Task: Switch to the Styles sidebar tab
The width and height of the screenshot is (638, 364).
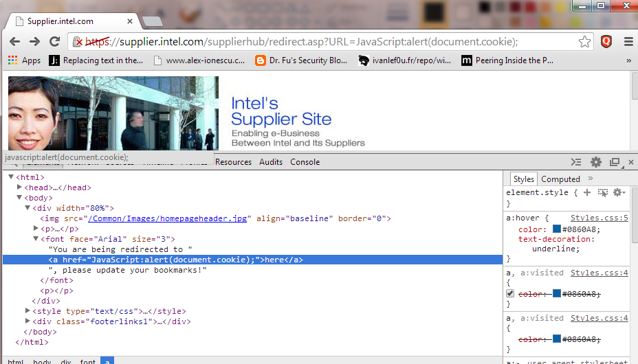Action: pyautogui.click(x=524, y=179)
